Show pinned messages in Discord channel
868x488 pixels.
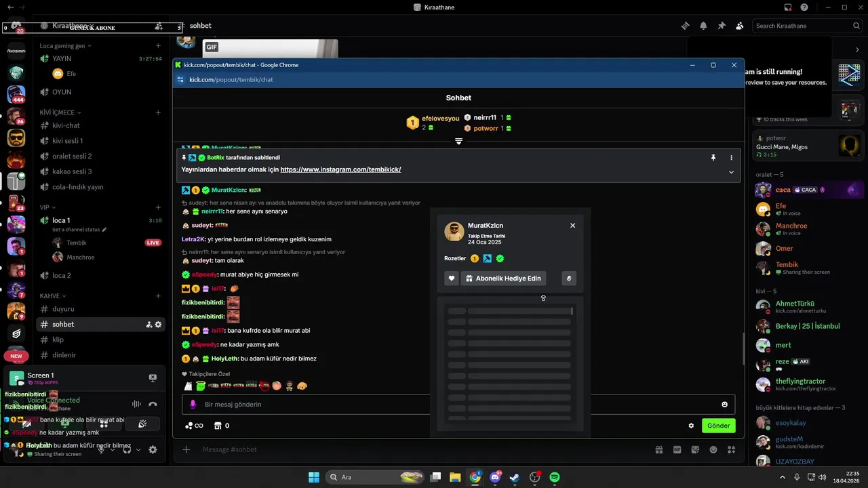pyautogui.click(x=722, y=26)
